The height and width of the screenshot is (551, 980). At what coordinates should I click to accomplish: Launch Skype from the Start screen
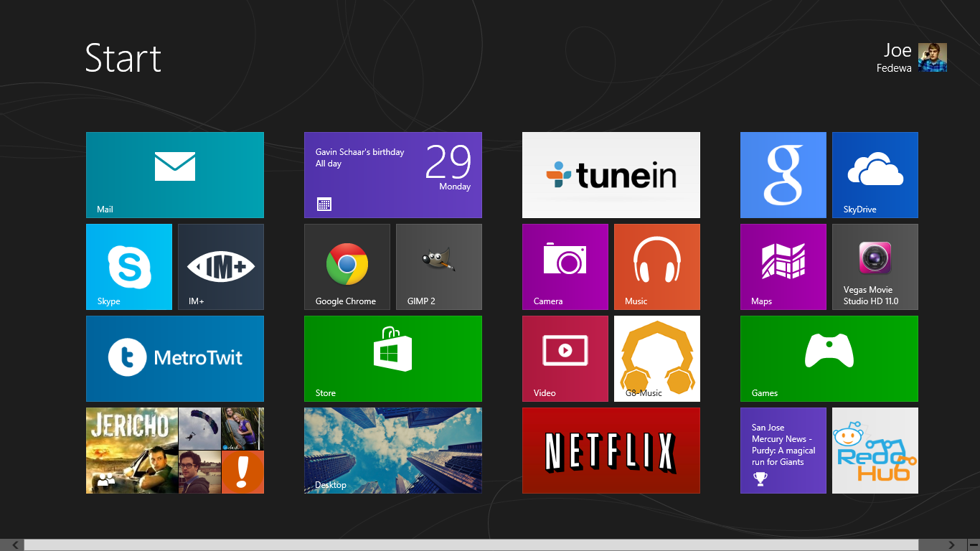(x=129, y=266)
